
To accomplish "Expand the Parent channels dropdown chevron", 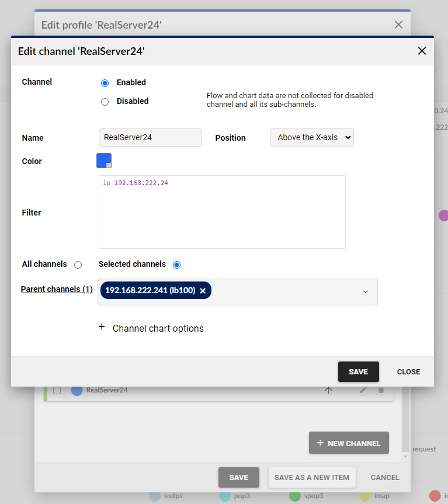I will pos(366,291).
